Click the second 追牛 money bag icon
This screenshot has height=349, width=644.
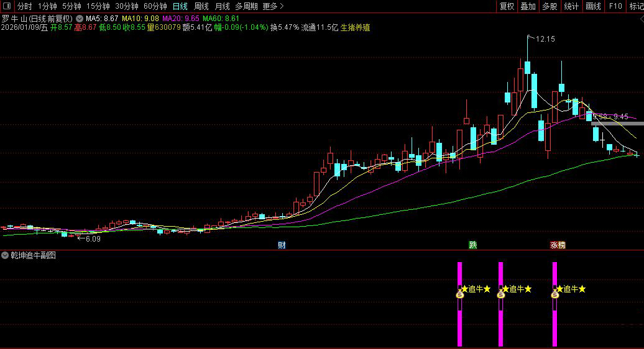click(x=500, y=294)
